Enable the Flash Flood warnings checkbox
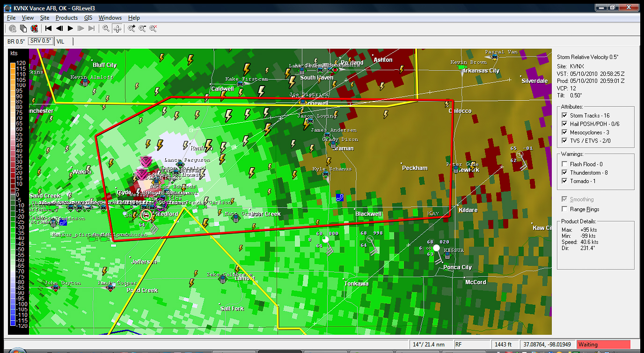The image size is (644, 353). coord(564,164)
